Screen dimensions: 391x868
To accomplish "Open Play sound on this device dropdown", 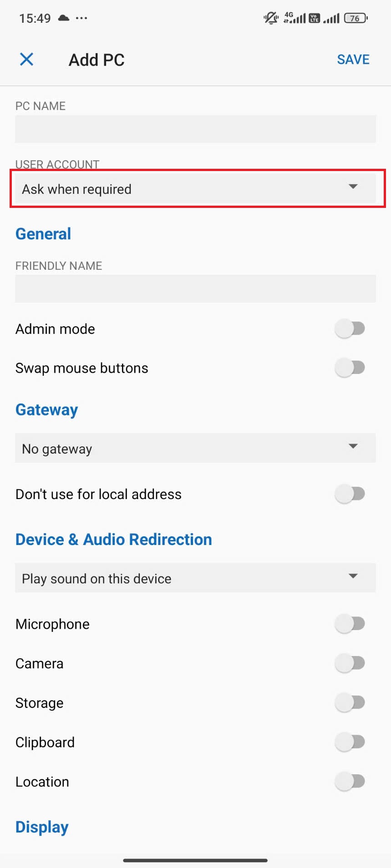I will coord(195,578).
